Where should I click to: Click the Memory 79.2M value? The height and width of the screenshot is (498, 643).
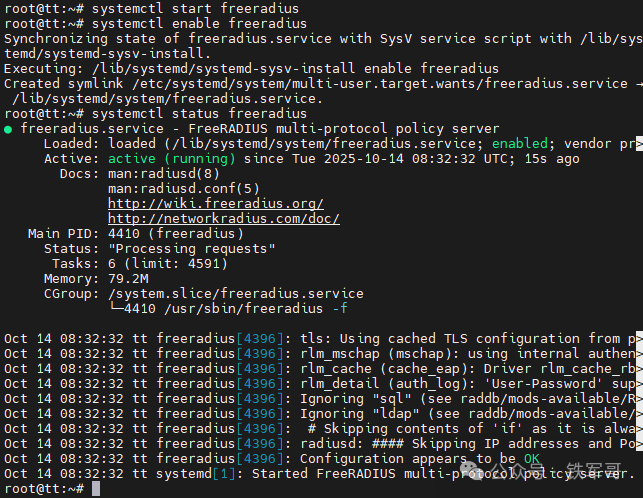[128, 278]
